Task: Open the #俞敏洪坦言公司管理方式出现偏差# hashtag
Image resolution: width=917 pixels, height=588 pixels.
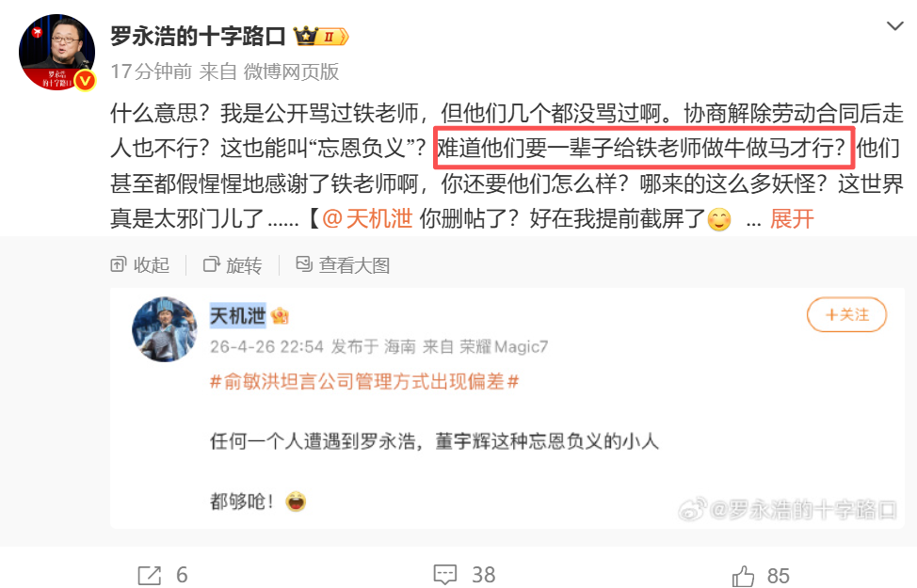Action: click(x=364, y=382)
